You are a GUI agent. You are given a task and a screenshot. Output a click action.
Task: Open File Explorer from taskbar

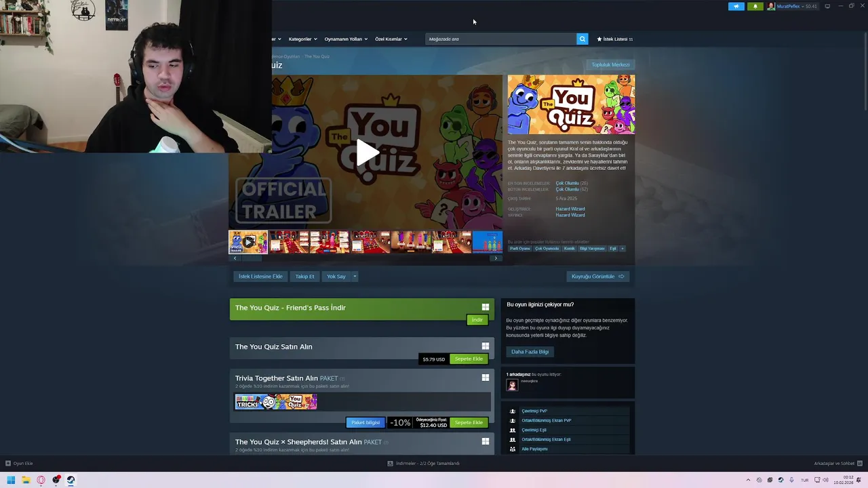pos(26,481)
